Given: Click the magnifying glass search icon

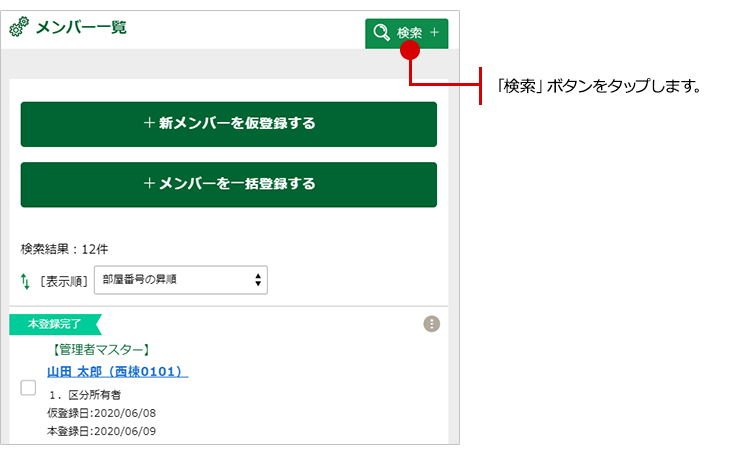Looking at the screenshot, I should pos(381,33).
